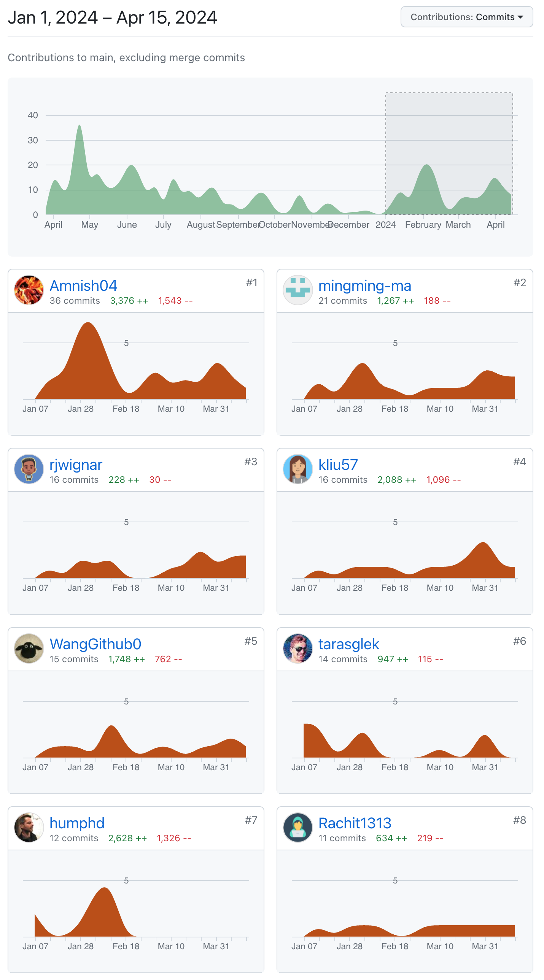Open the Amnish04 username link

[83, 286]
